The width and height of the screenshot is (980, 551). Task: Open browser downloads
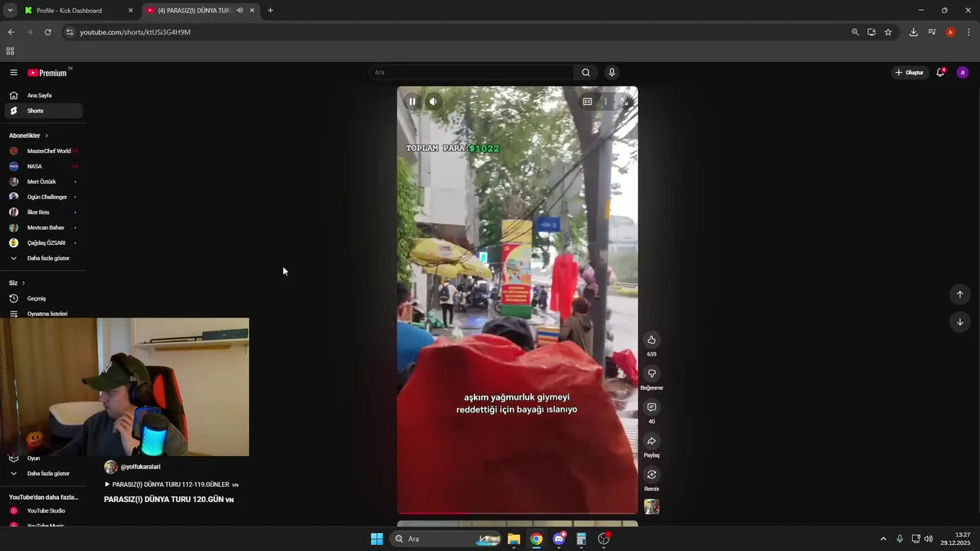click(913, 32)
